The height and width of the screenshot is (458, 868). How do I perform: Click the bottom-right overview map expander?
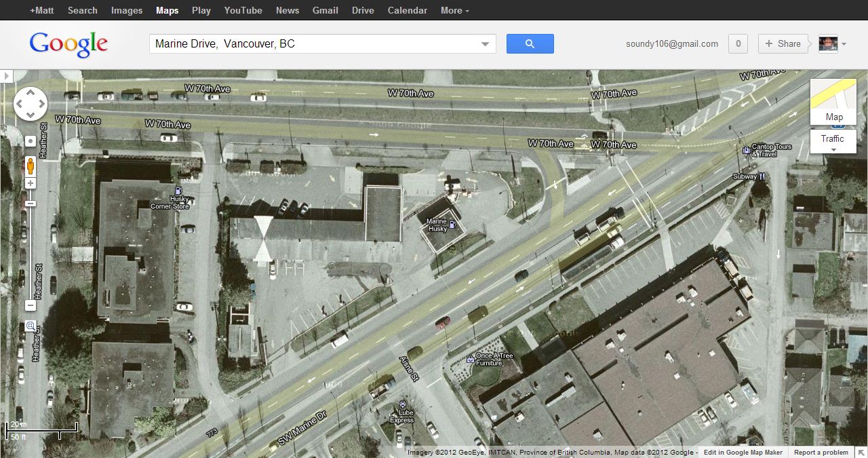coord(861,452)
